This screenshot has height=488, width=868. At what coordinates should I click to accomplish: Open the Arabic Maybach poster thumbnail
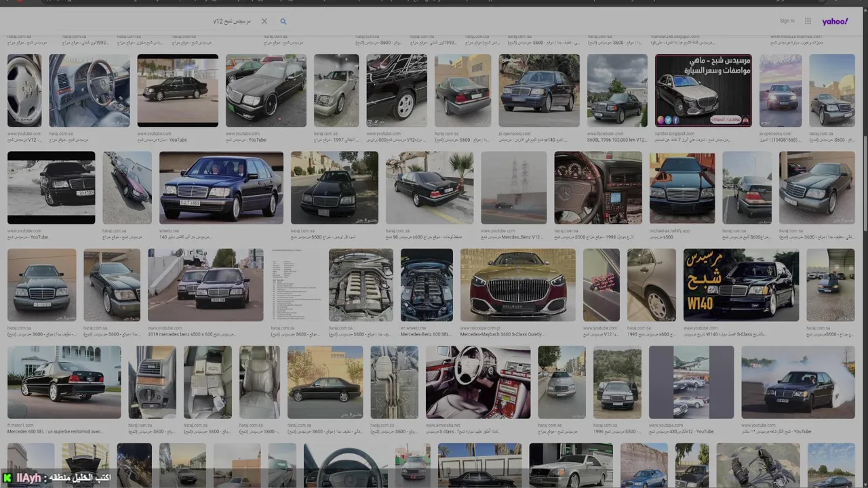(703, 90)
